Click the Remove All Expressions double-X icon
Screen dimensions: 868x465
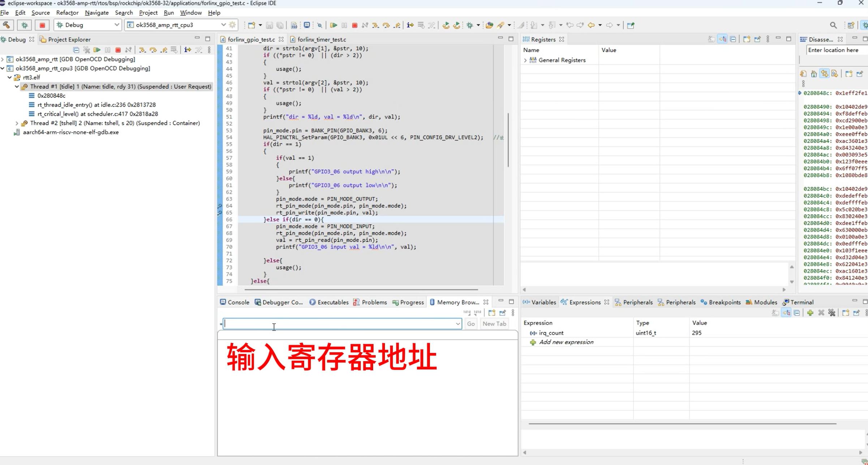832,313
